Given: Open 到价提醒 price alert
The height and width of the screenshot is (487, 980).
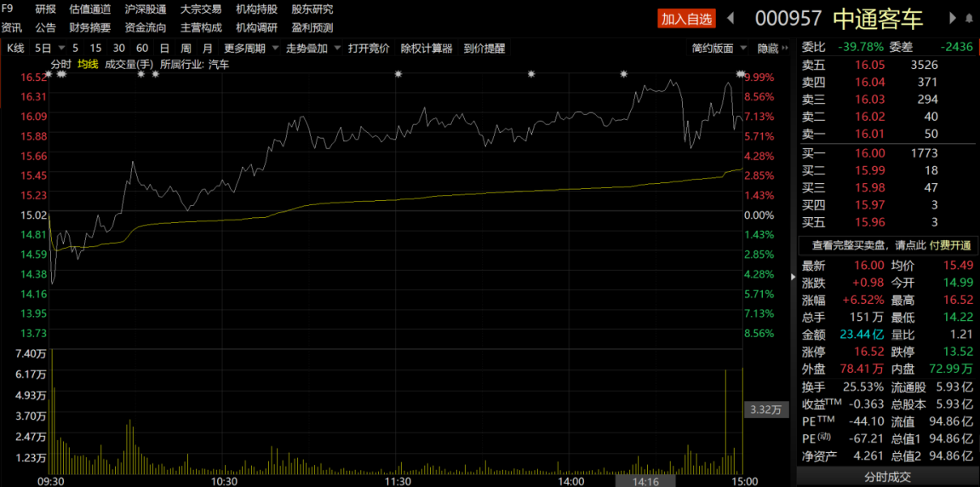Looking at the screenshot, I should [484, 49].
